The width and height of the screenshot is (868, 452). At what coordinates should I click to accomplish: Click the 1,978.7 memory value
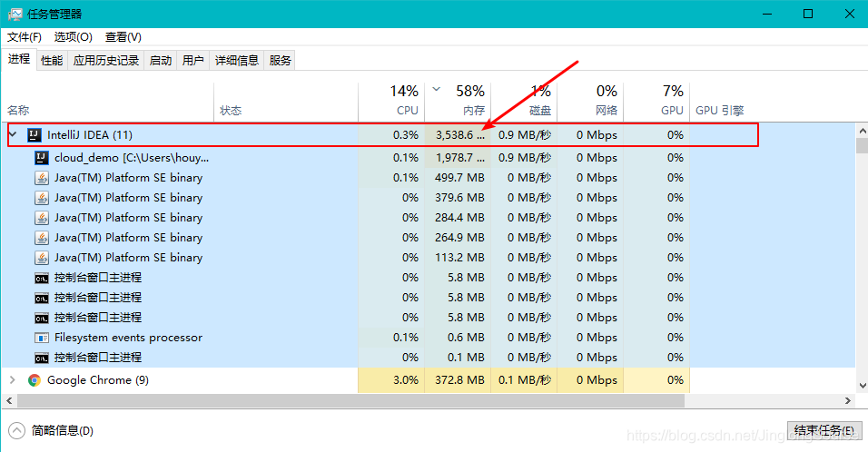coord(459,158)
